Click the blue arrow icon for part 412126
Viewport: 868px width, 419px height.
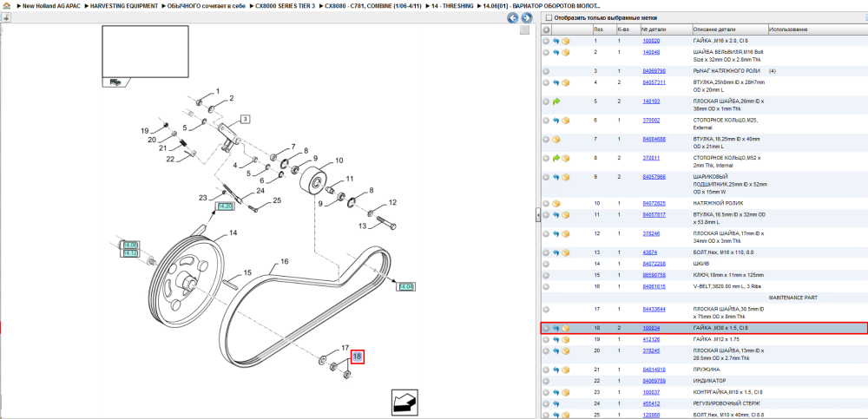[x=556, y=339]
